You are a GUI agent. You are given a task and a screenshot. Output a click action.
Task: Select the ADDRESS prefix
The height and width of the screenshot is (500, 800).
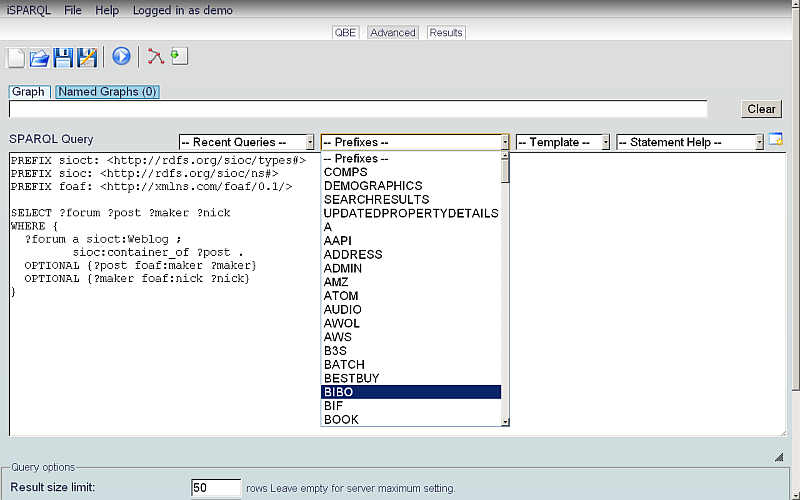tap(411, 255)
